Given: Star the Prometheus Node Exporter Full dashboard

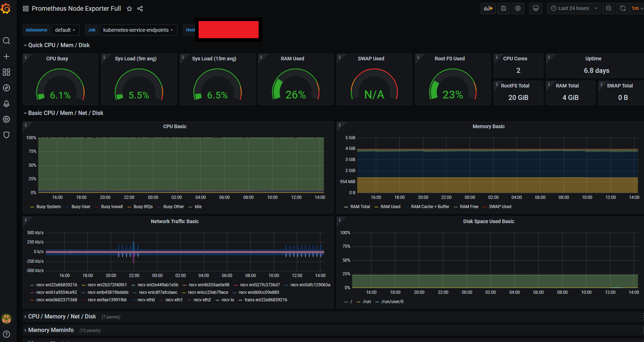Looking at the screenshot, I should [x=129, y=9].
